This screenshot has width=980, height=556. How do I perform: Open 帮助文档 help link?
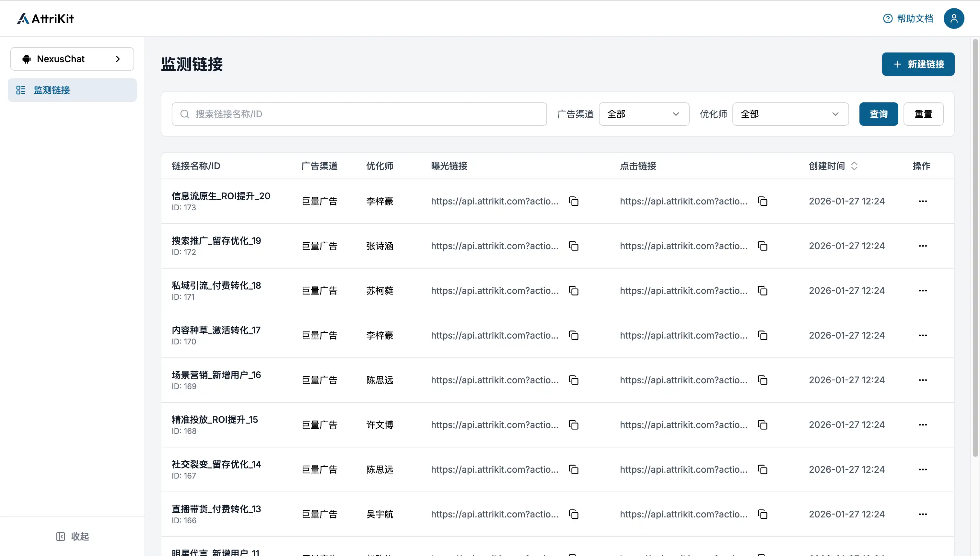908,18
